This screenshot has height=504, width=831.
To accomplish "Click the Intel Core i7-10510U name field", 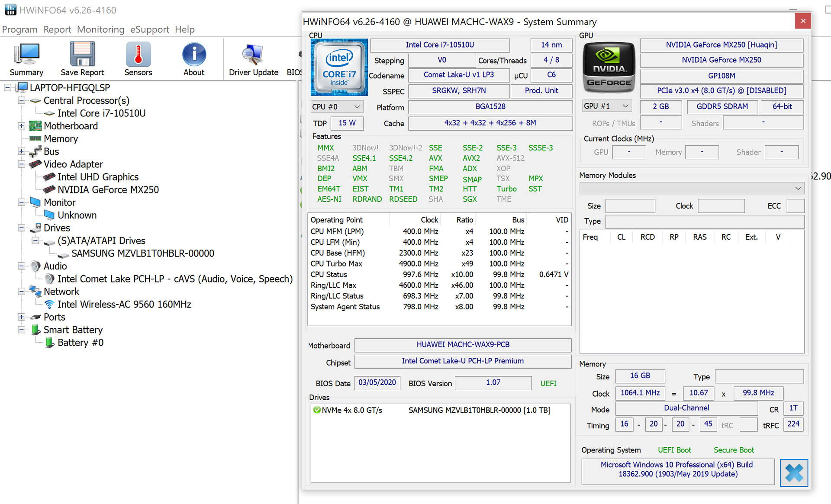I will [x=439, y=45].
